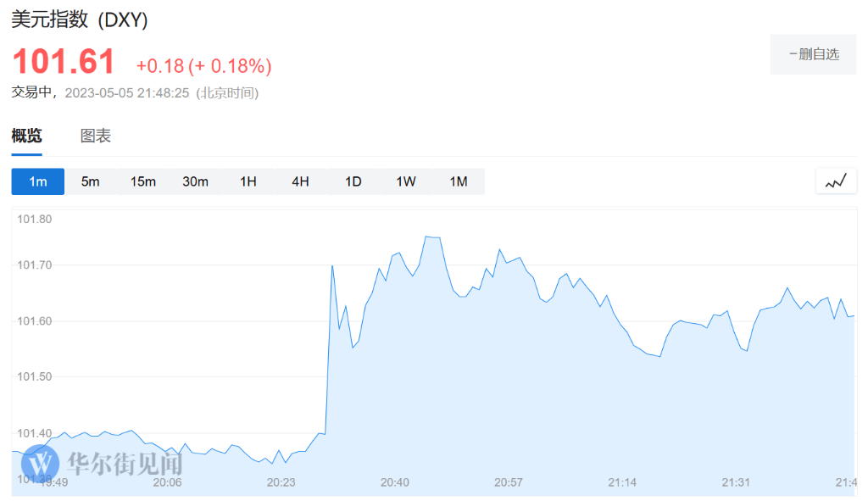This screenshot has width=868, height=501.
Task: Switch to the 图表 tab
Action: click(x=96, y=136)
